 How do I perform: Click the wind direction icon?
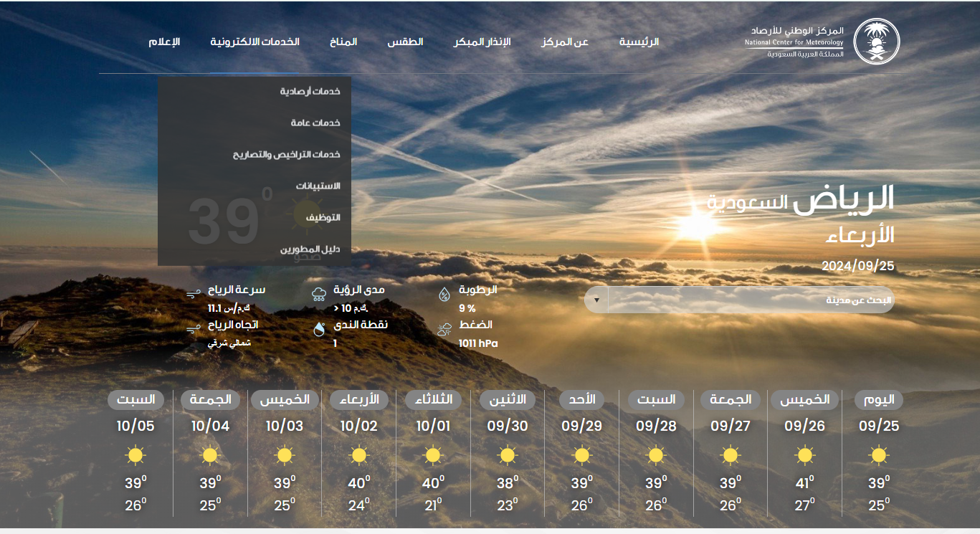tap(193, 329)
